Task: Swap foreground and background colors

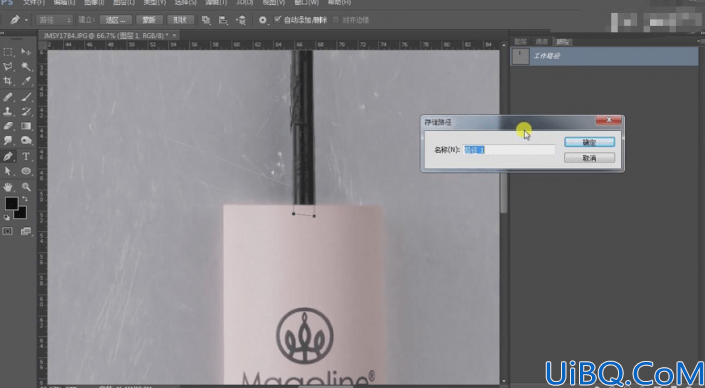Action: (25, 199)
